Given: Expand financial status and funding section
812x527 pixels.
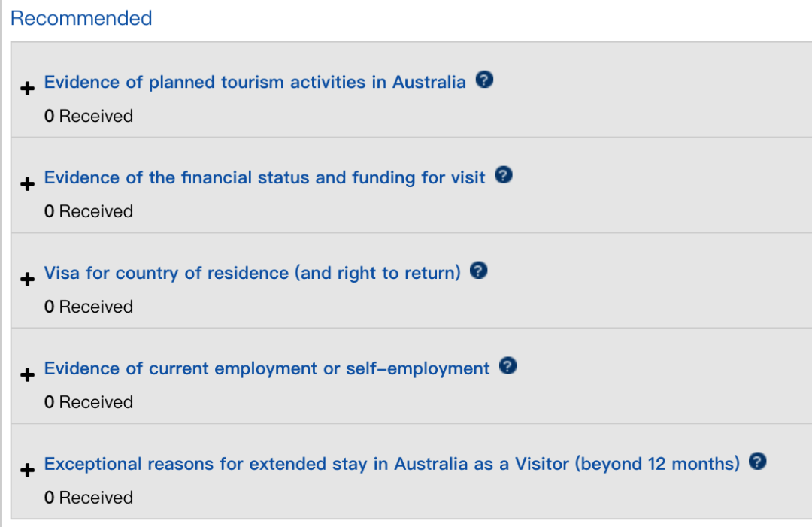Looking at the screenshot, I should coord(28,184).
